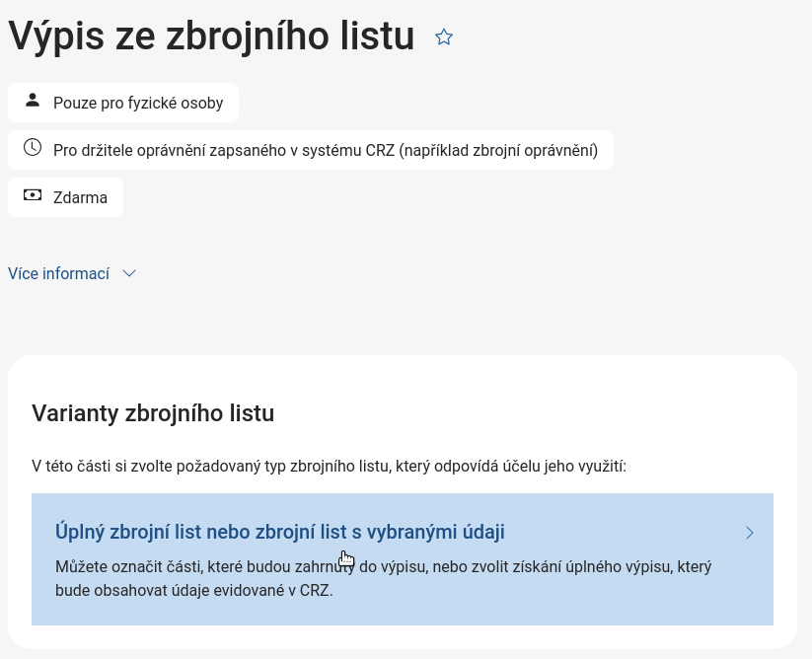Viewport: 812px width, 659px height.
Task: Click the line bude obsahovat údaje evidované
Action: coord(194,591)
